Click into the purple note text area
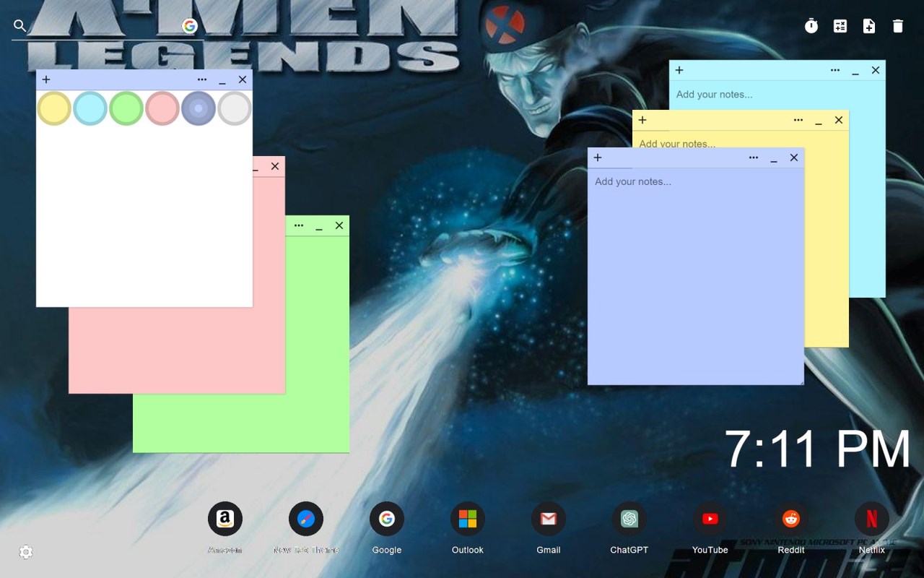 tap(696, 276)
